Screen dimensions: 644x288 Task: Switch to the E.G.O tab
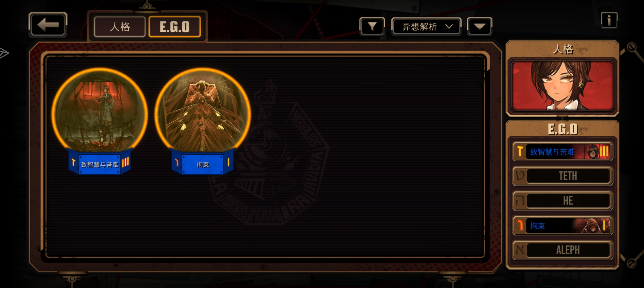tap(174, 27)
